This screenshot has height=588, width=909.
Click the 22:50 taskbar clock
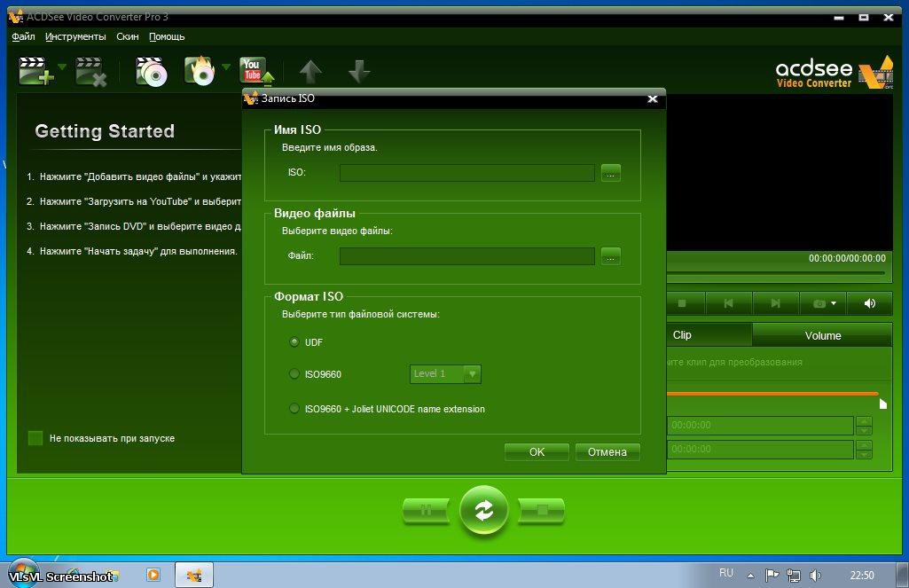[862, 576]
